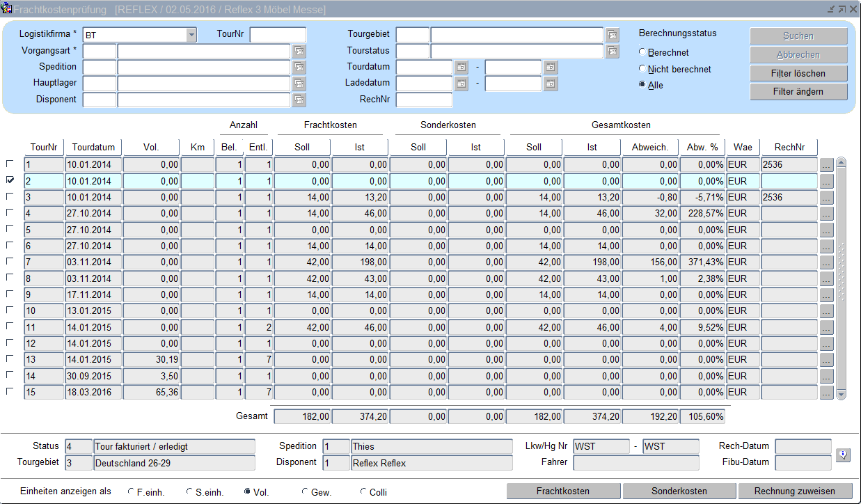This screenshot has height=504, width=861.
Task: Open lookup icon for Tourgebiet field
Action: click(612, 35)
